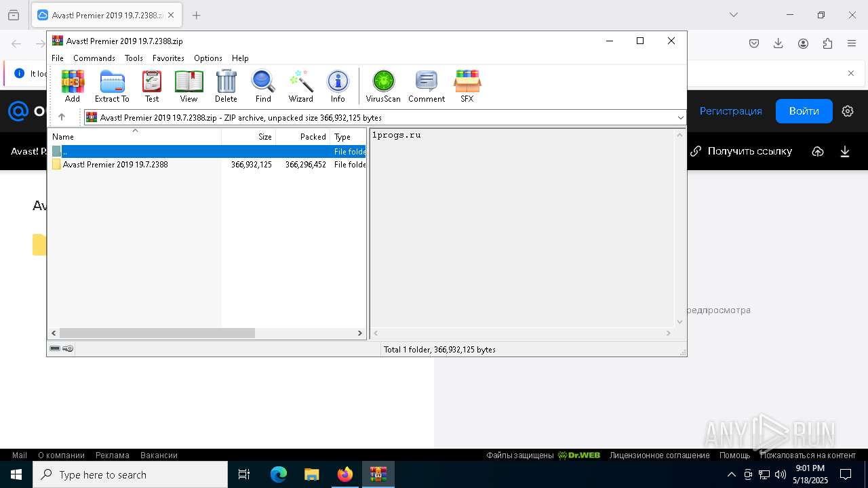This screenshot has height=488, width=868.
Task: Click the key password icon in status bar
Action: (68, 349)
